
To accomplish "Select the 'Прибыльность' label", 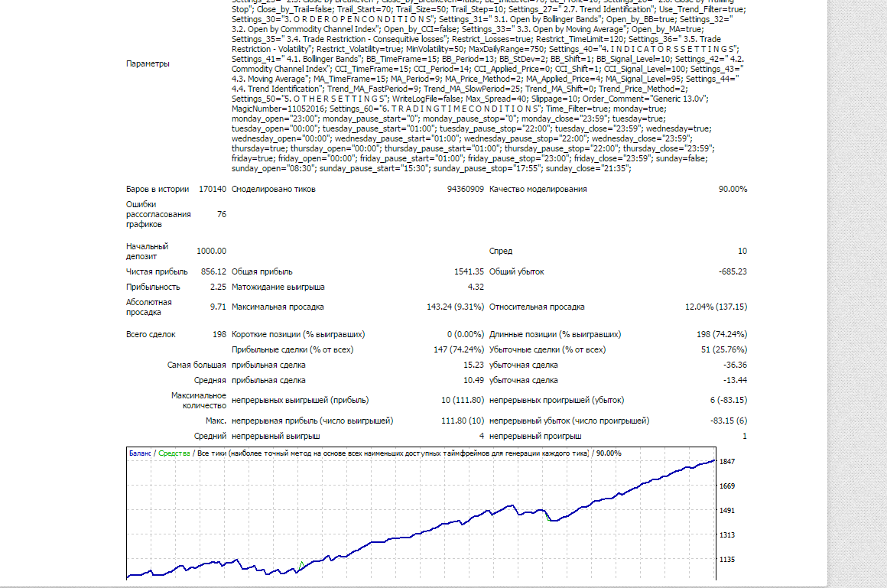I will click(x=153, y=287).
